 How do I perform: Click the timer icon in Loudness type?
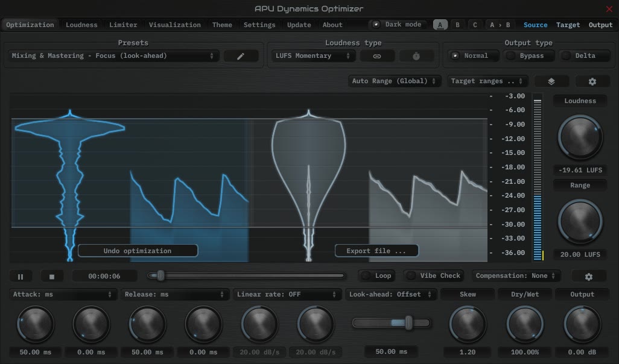(x=416, y=56)
